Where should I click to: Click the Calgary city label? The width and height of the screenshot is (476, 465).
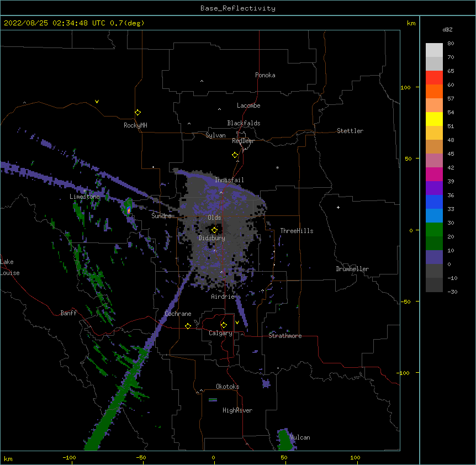pyautogui.click(x=220, y=333)
